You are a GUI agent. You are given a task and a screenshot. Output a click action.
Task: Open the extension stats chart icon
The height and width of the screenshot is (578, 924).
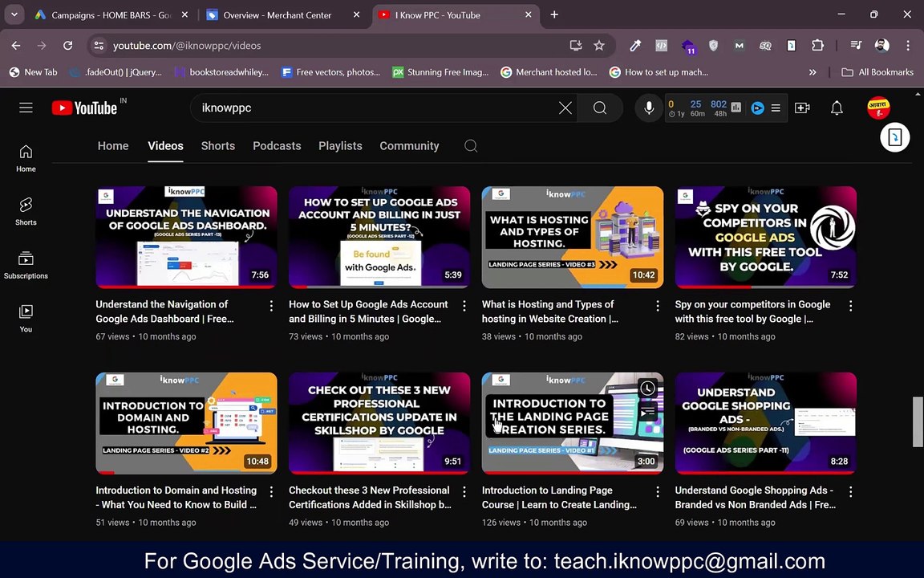(x=736, y=108)
